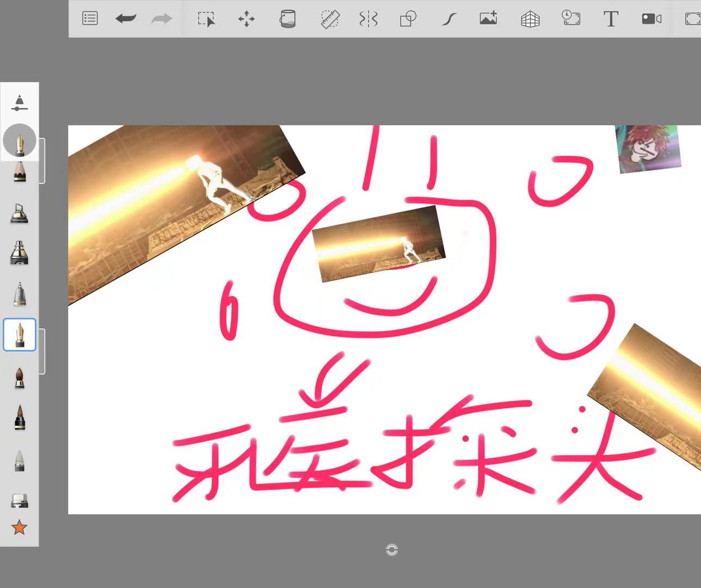
Task: Activate the Transform move tool
Action: [247, 20]
